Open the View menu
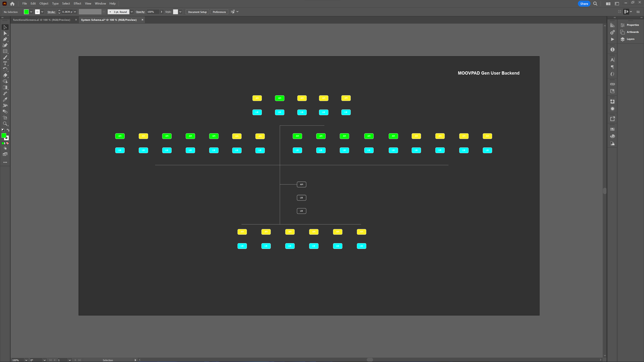This screenshot has width=644, height=362. coord(88,4)
